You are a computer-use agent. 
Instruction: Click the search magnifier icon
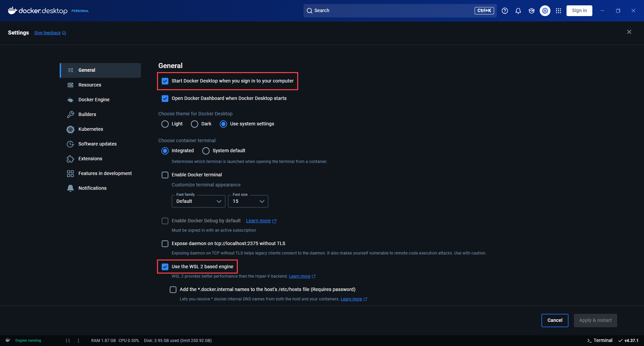coord(310,11)
